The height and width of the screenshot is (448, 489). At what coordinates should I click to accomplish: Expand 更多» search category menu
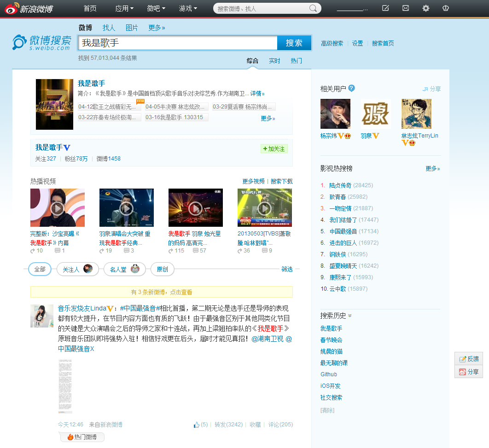click(157, 28)
